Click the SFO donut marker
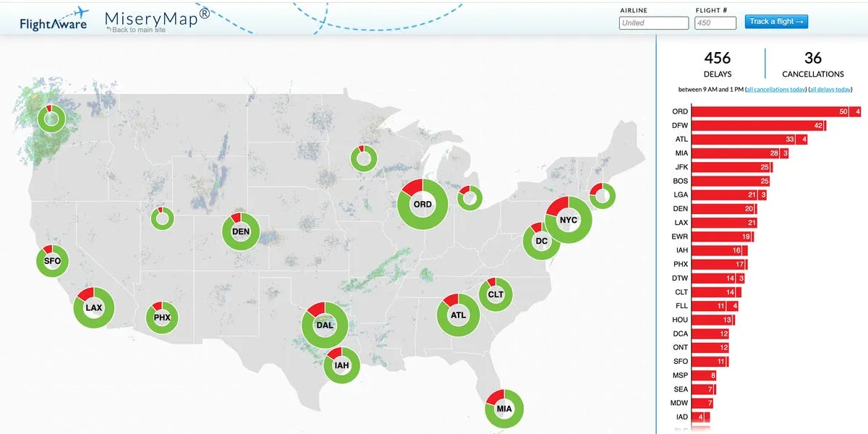The height and width of the screenshot is (434, 868). (51, 261)
